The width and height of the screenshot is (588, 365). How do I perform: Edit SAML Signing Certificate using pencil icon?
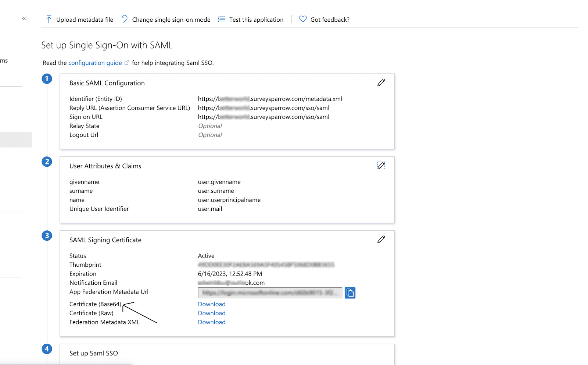[x=381, y=240]
